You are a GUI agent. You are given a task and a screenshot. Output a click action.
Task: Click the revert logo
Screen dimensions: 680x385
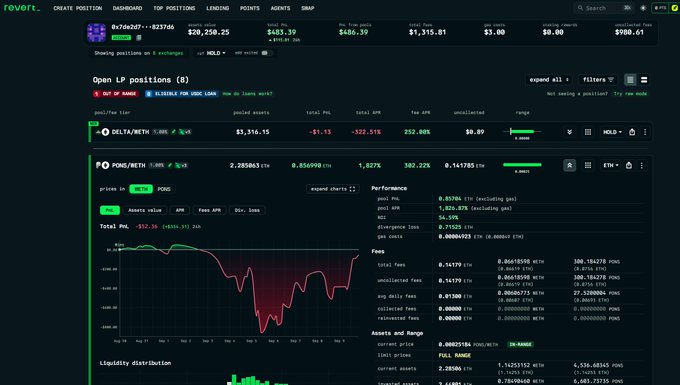click(22, 8)
